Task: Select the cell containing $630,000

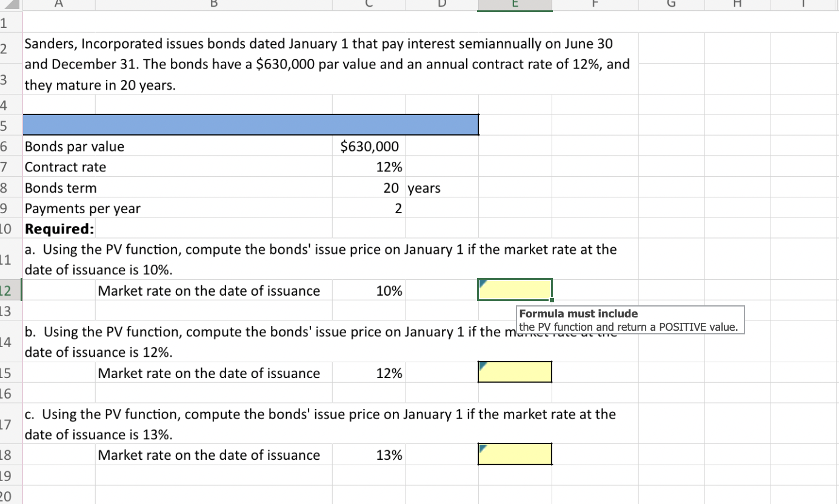Action: click(368, 146)
